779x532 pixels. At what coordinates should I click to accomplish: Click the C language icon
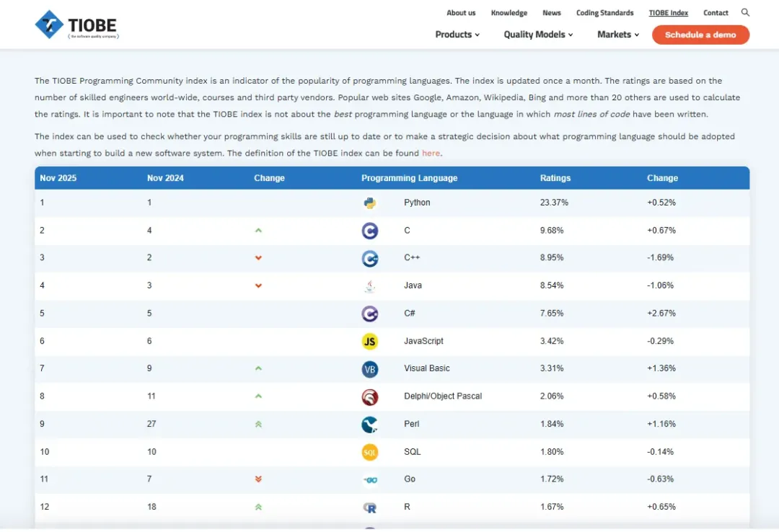coord(369,231)
